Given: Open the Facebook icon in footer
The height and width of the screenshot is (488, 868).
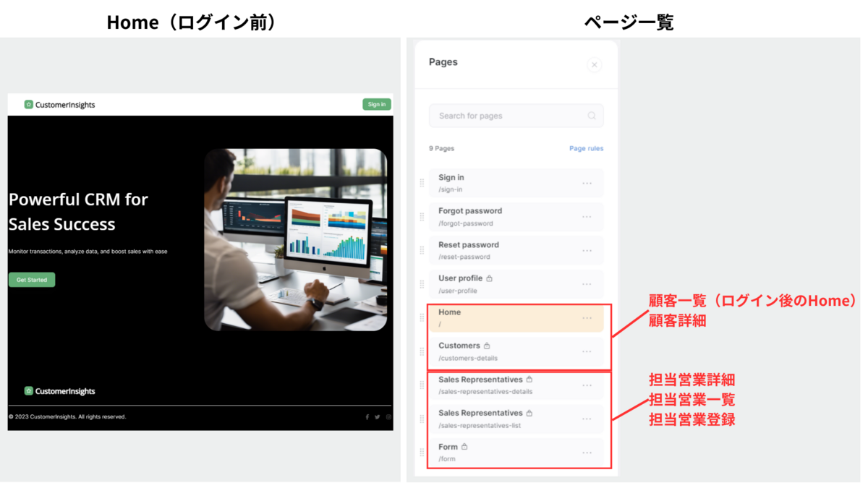Looking at the screenshot, I should coord(367,417).
